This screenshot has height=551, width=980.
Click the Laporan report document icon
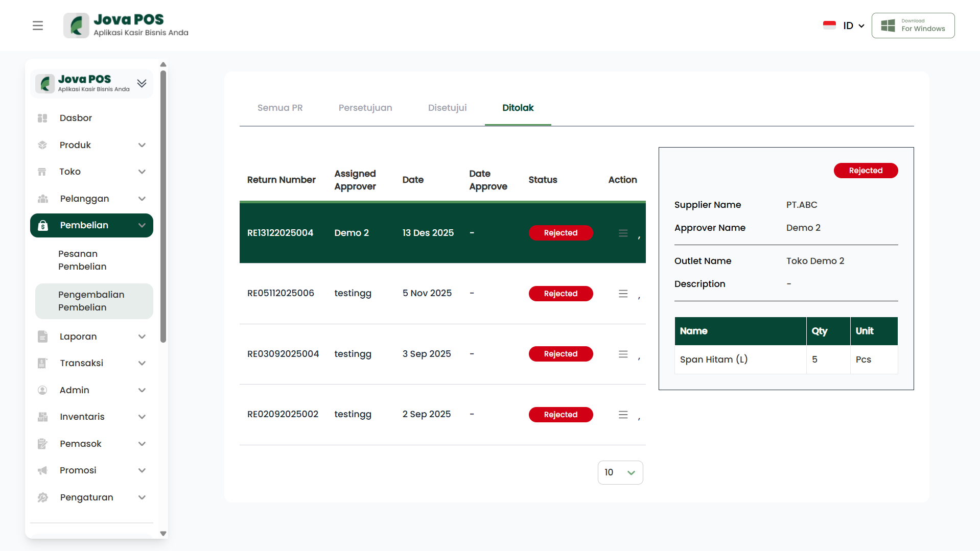pos(42,337)
